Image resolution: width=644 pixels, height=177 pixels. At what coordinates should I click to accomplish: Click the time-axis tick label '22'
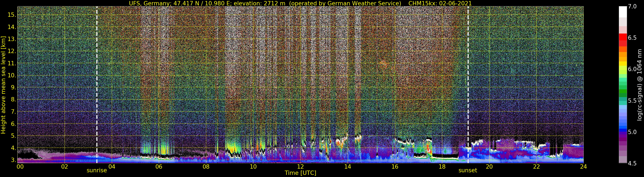536,167
